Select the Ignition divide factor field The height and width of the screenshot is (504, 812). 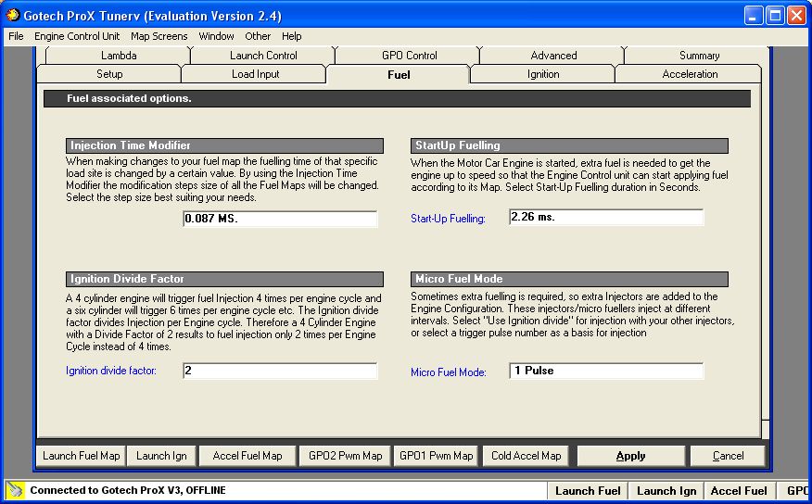(280, 371)
